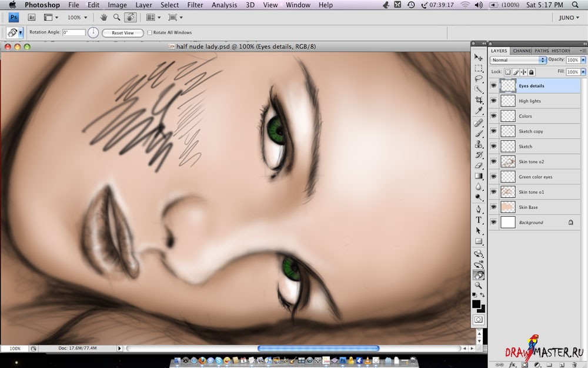Select the Eraser tool
This screenshot has height=368, width=588.
click(x=479, y=165)
